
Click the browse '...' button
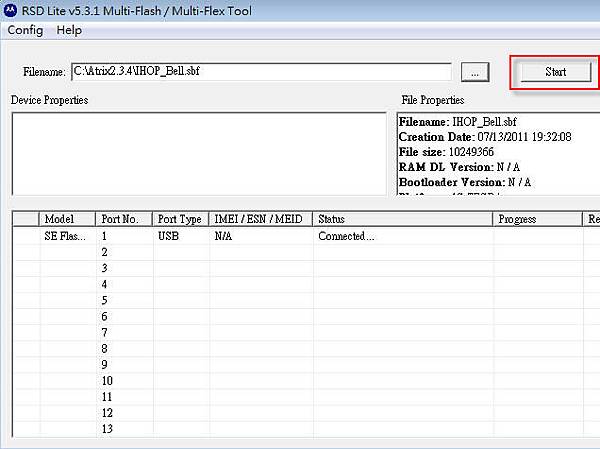(475, 72)
